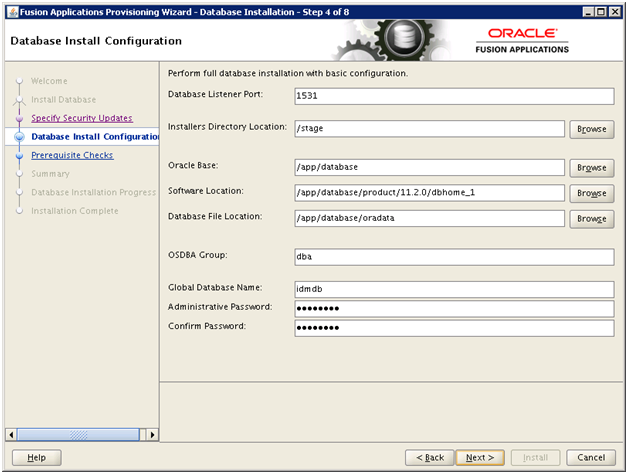Close the wizard window
Screen dimensions: 628x474
614,12
